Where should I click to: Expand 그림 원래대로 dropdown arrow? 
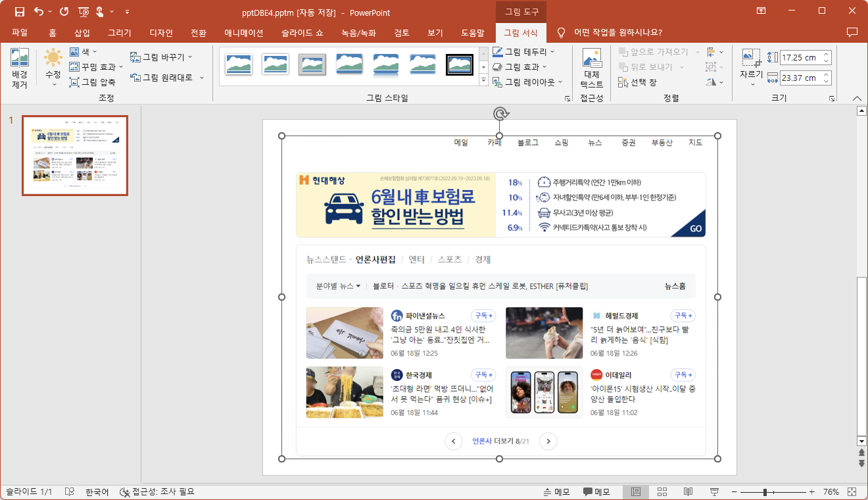coord(202,78)
